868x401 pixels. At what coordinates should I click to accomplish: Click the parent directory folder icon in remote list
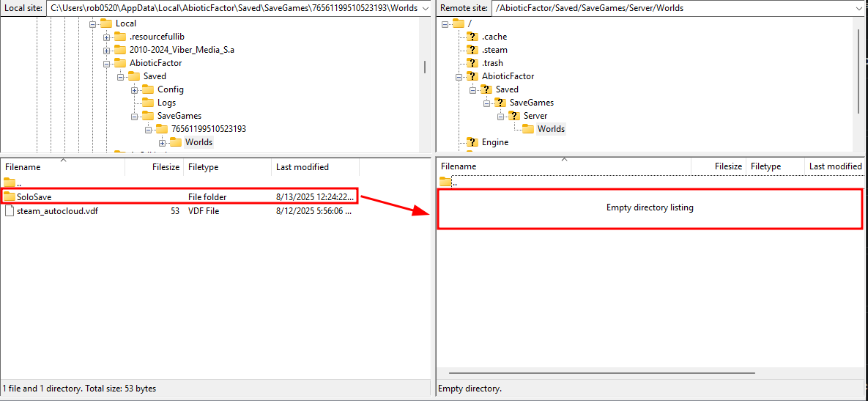445,182
